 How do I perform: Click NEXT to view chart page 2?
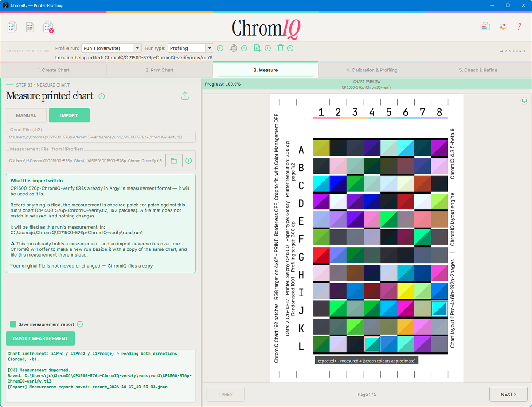pos(509,394)
